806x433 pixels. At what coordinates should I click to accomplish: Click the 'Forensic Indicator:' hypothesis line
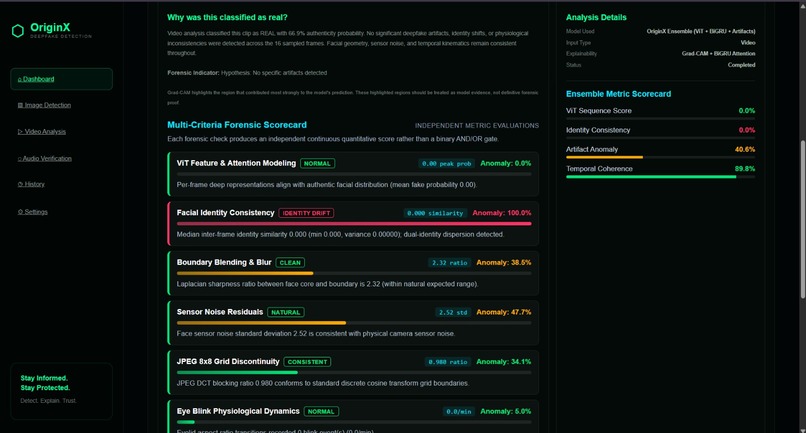click(x=247, y=73)
